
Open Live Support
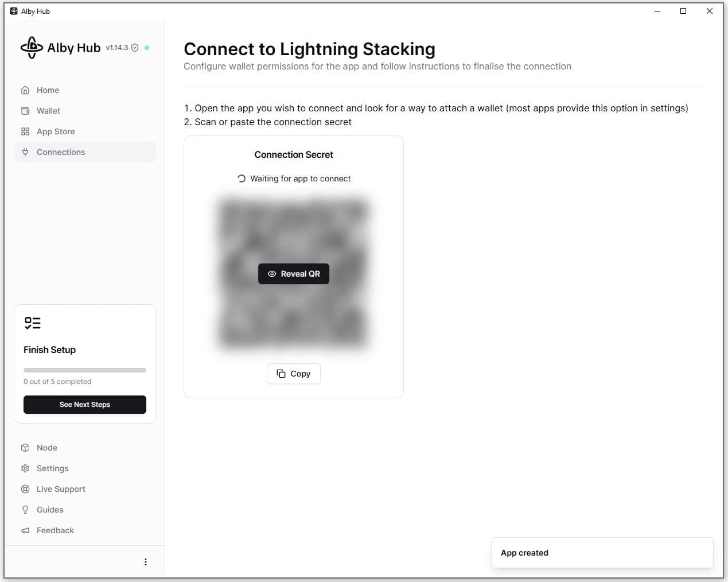click(x=85, y=489)
